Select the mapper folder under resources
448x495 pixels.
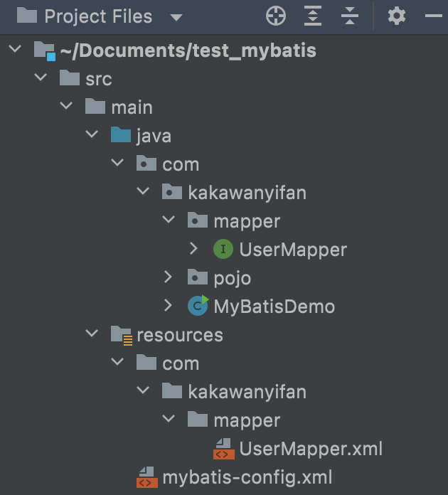click(x=246, y=420)
